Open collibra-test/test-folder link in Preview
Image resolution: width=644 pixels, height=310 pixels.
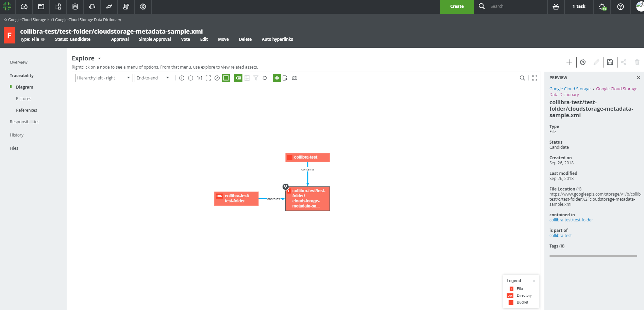tap(571, 220)
